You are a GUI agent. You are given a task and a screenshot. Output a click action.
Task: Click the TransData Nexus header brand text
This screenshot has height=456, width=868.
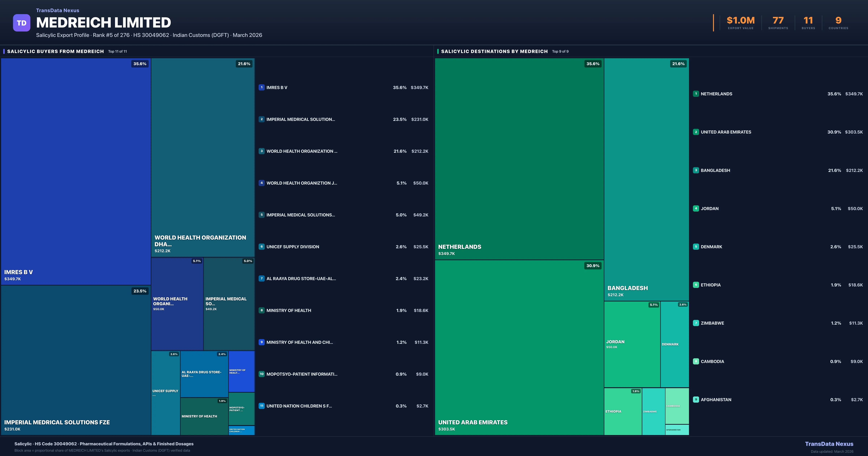click(58, 10)
